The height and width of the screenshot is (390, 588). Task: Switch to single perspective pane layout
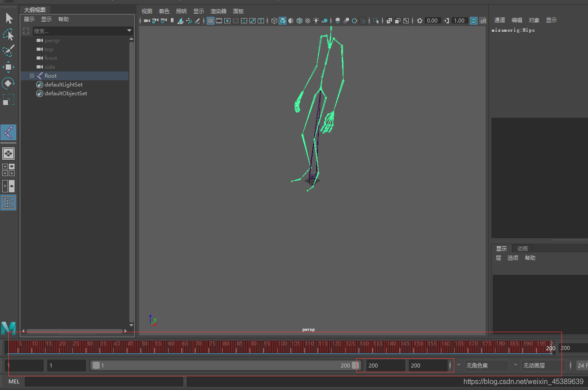tap(8, 154)
